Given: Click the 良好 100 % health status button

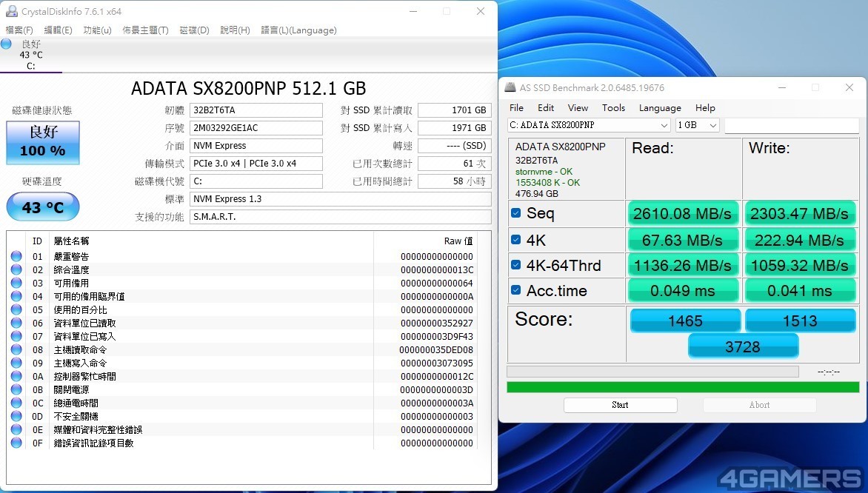Looking at the screenshot, I should tap(43, 143).
